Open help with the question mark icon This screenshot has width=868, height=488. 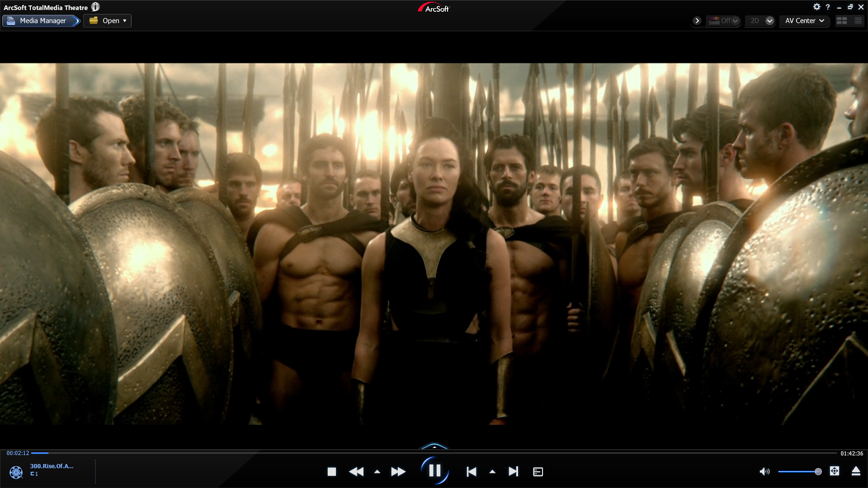coord(827,7)
